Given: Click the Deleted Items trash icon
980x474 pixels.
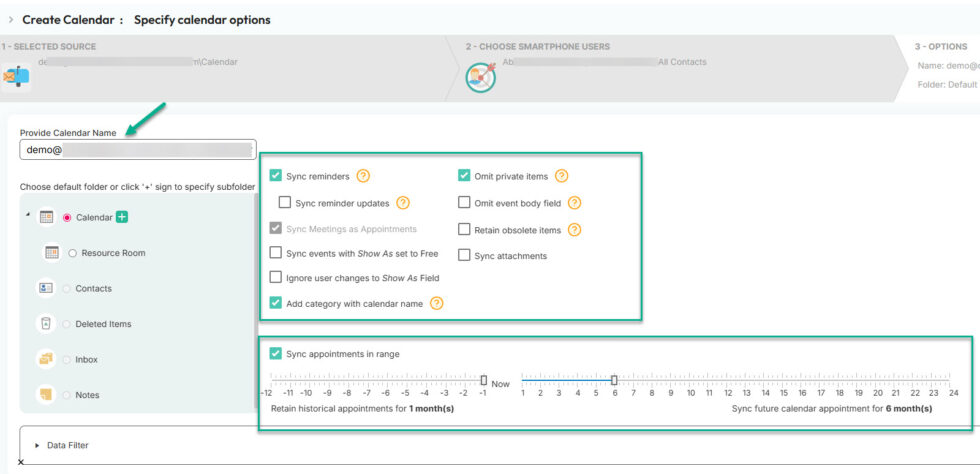Looking at the screenshot, I should coord(46,324).
